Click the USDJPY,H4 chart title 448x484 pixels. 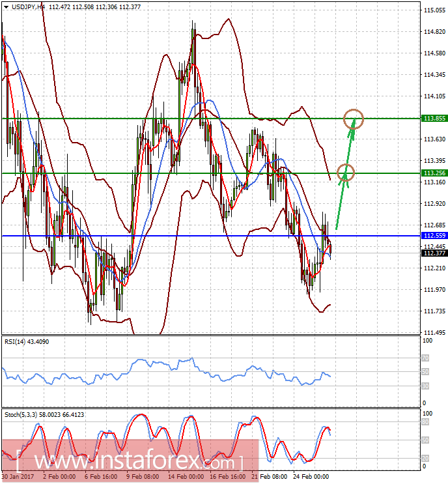[x=29, y=7]
